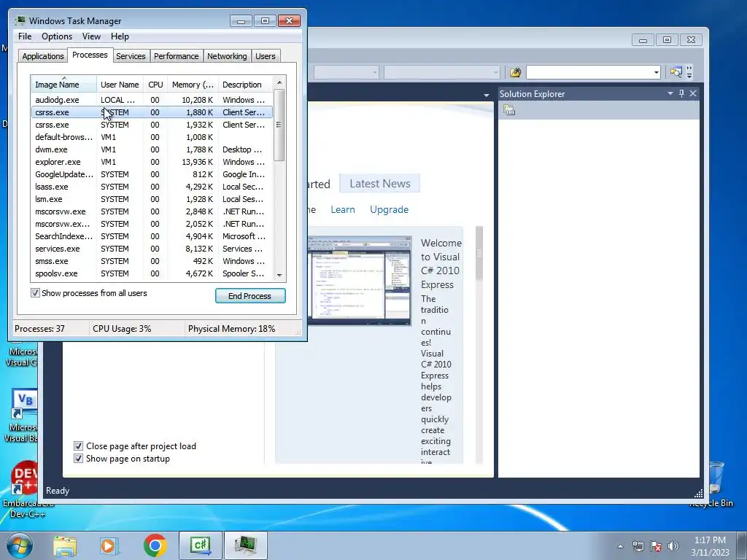Click the process list scroll up arrow

pyautogui.click(x=279, y=82)
